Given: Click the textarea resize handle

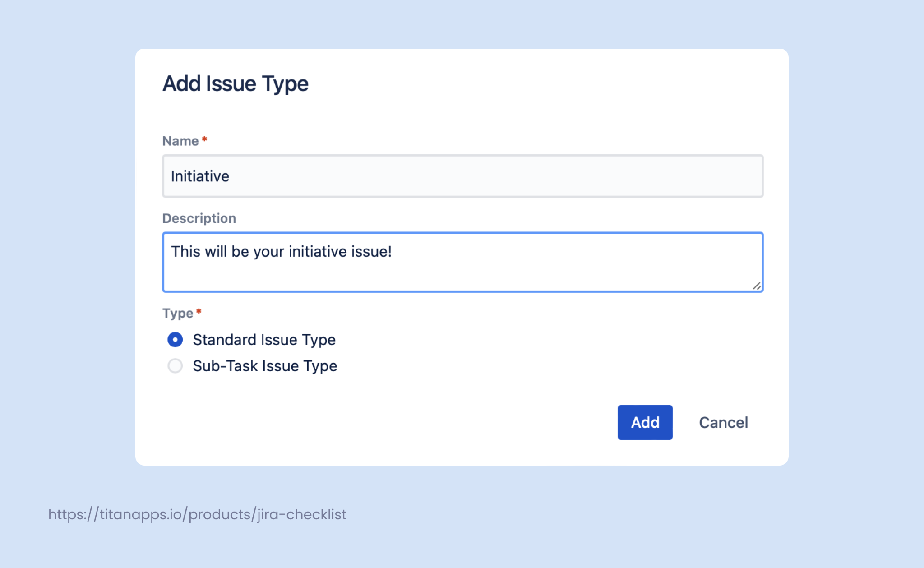Looking at the screenshot, I should (x=758, y=285).
